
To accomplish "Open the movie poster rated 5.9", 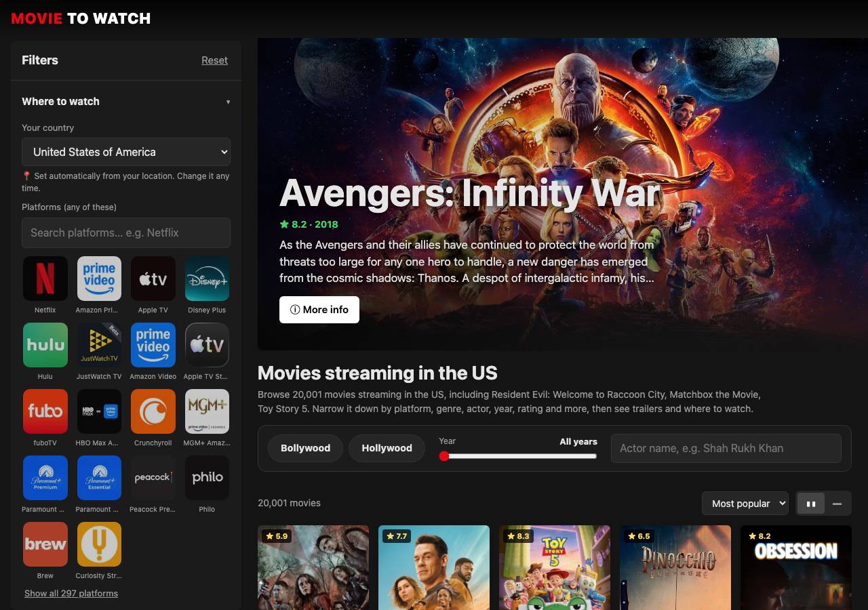I will pos(313,568).
